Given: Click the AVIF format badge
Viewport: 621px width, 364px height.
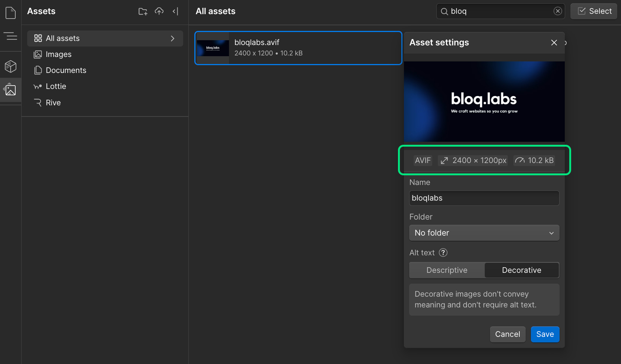Looking at the screenshot, I should tap(423, 160).
